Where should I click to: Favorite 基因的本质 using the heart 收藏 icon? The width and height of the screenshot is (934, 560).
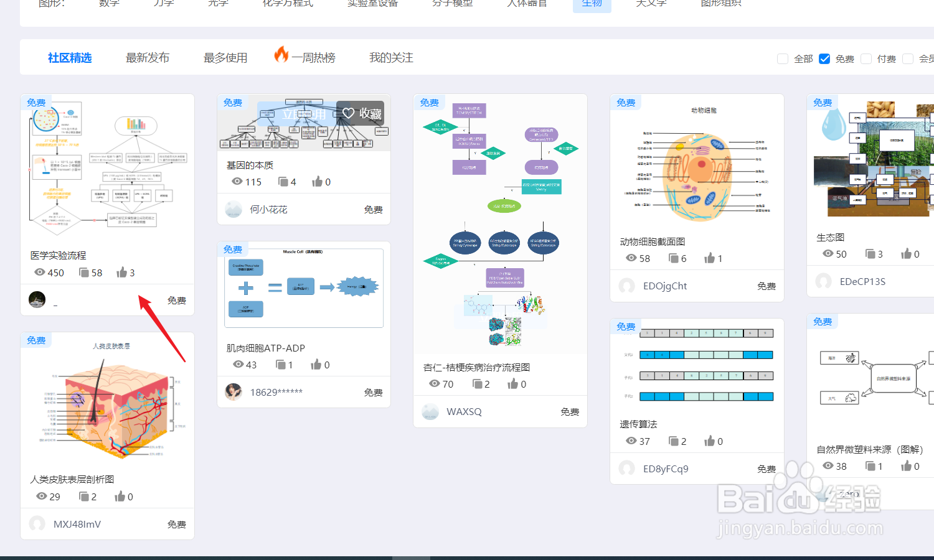[x=348, y=113]
